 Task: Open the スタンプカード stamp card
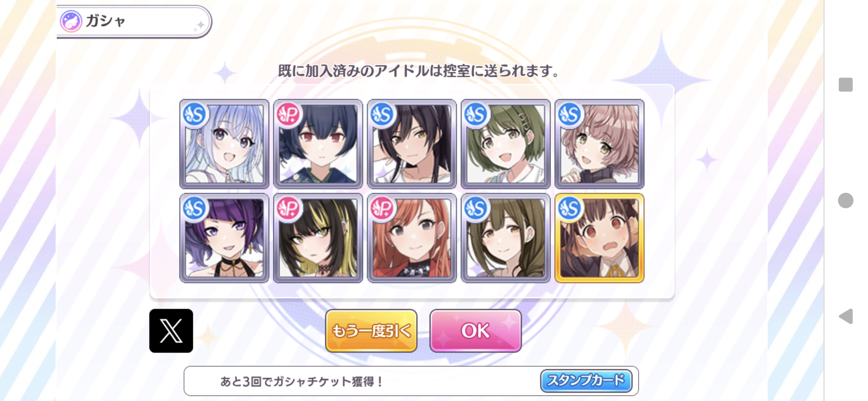click(586, 381)
